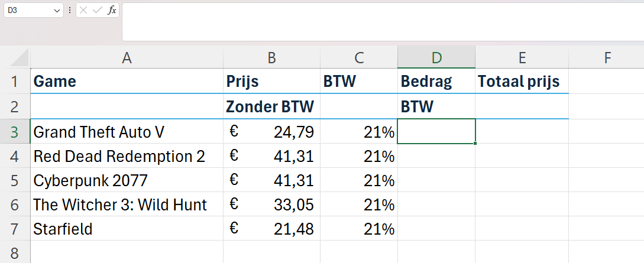The width and height of the screenshot is (644, 263).
Task: Select row 3 header
Action: point(15,132)
